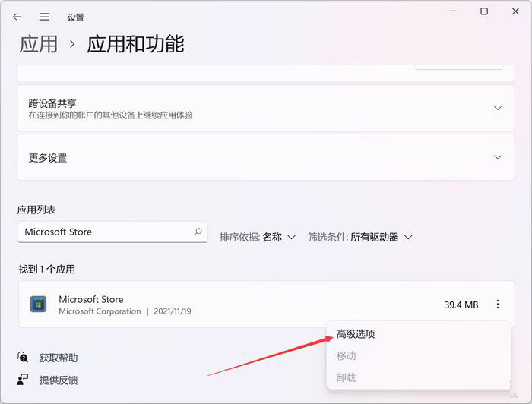The width and height of the screenshot is (532, 404).
Task: Open the 排序依据 名称 dropdown
Action: click(x=258, y=237)
